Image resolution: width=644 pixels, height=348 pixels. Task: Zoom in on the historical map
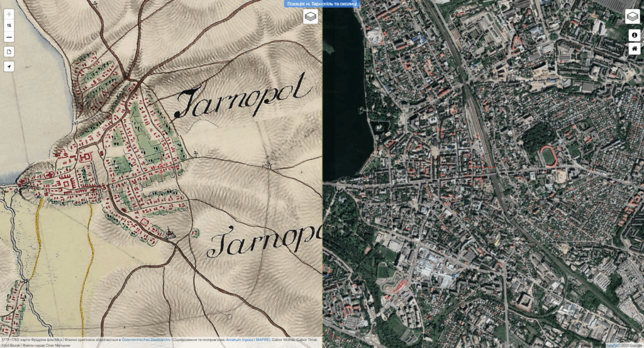coord(9,14)
